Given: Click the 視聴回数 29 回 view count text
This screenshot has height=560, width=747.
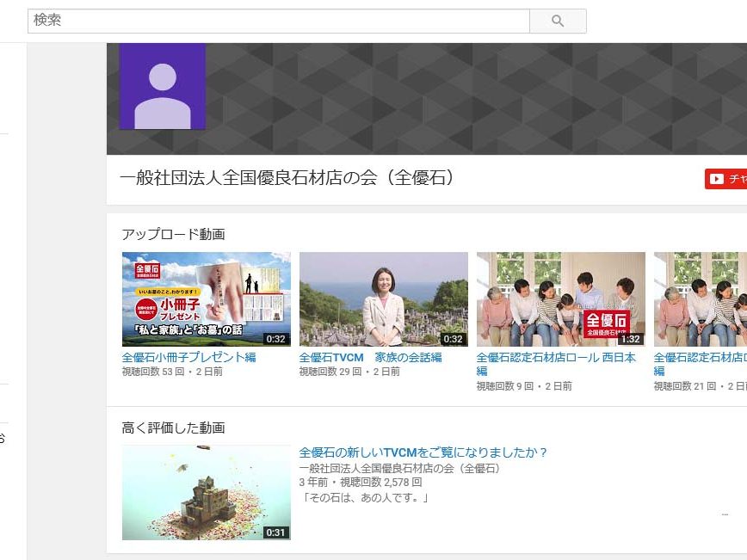Looking at the screenshot, I should (330, 372).
